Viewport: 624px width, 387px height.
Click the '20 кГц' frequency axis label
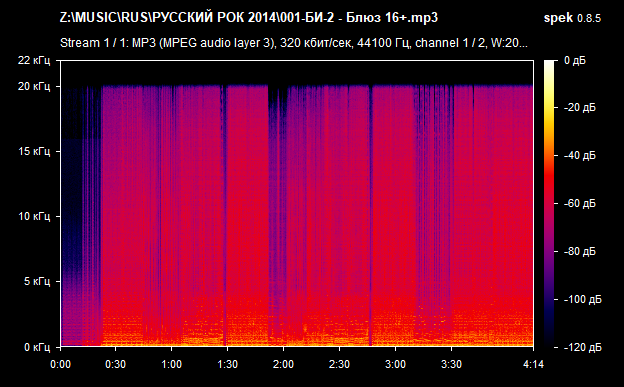(34, 86)
